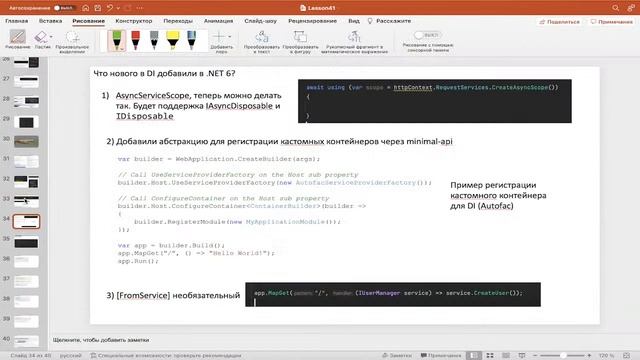This screenshot has height=360, width=640.
Task: Open the Eraser tool dropdown arrow
Action: [51, 37]
